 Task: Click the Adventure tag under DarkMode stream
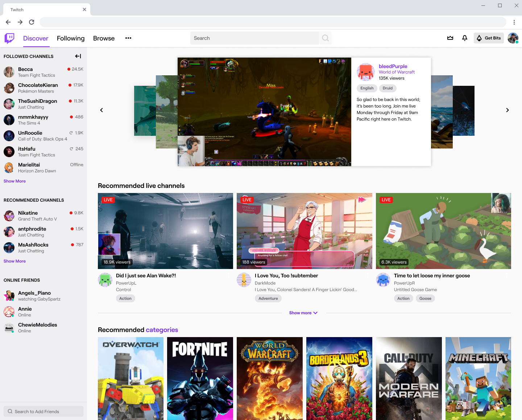tap(268, 298)
